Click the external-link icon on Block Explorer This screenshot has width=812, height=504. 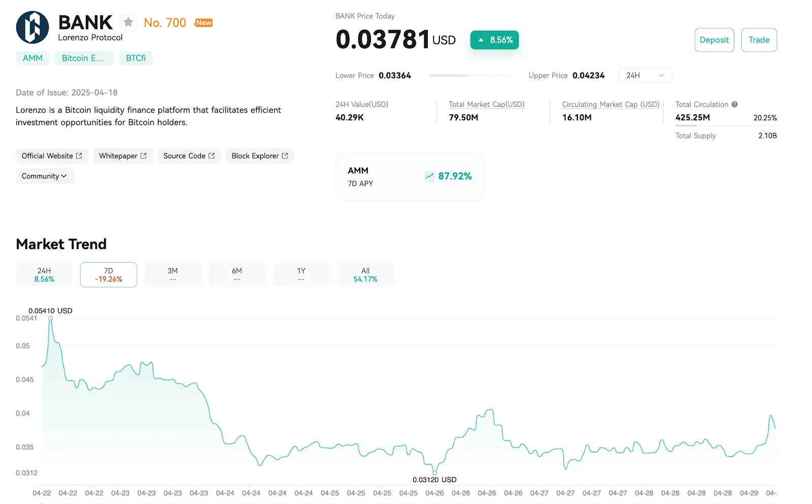click(285, 156)
